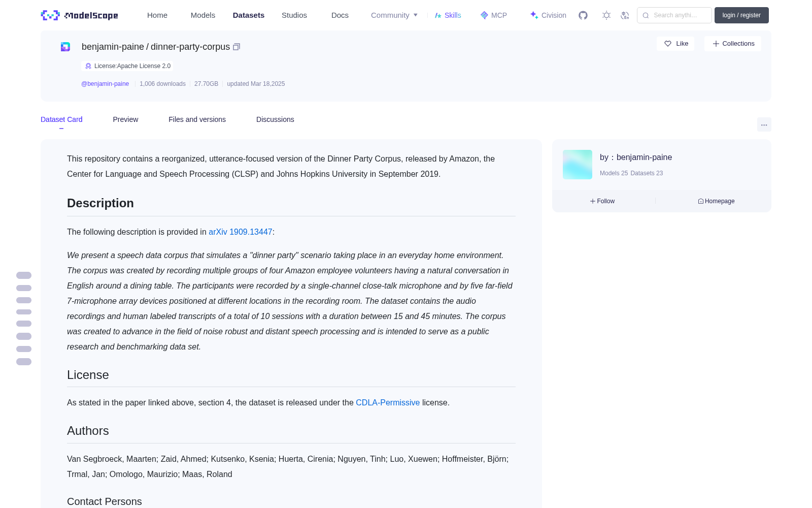Toggle the light/dark theme sun icon
This screenshot has width=812, height=508.
(x=606, y=15)
